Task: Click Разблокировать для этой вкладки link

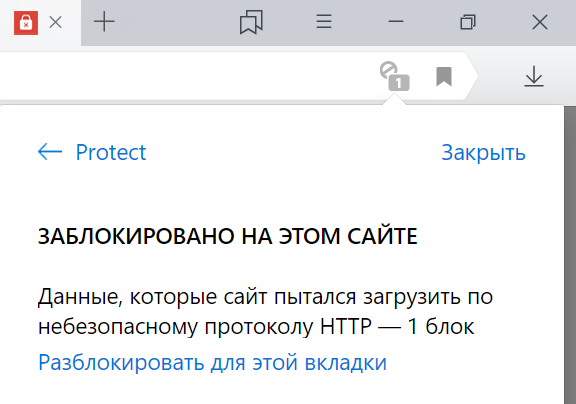Action: click(x=212, y=362)
